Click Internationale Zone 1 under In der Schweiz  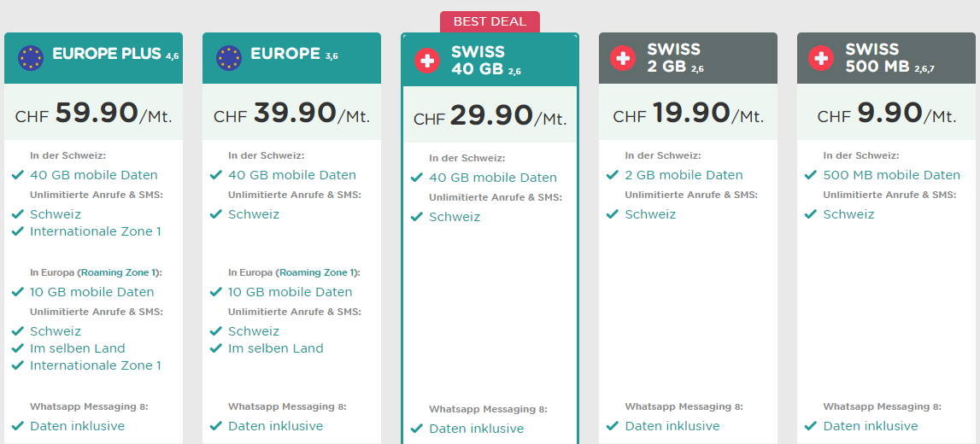pos(95,231)
